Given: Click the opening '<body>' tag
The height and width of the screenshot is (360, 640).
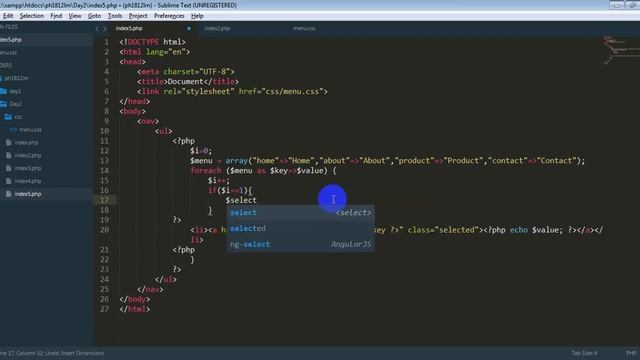Looking at the screenshot, I should (132, 111).
